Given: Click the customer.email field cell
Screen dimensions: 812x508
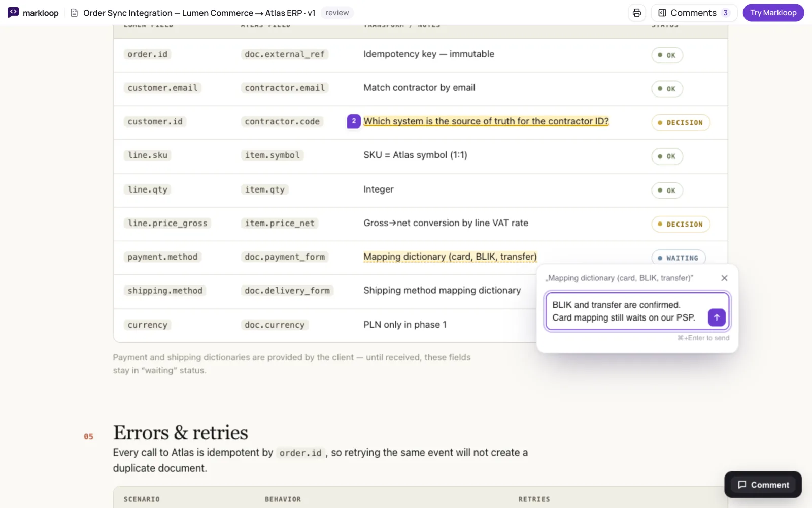Looking at the screenshot, I should [162, 88].
